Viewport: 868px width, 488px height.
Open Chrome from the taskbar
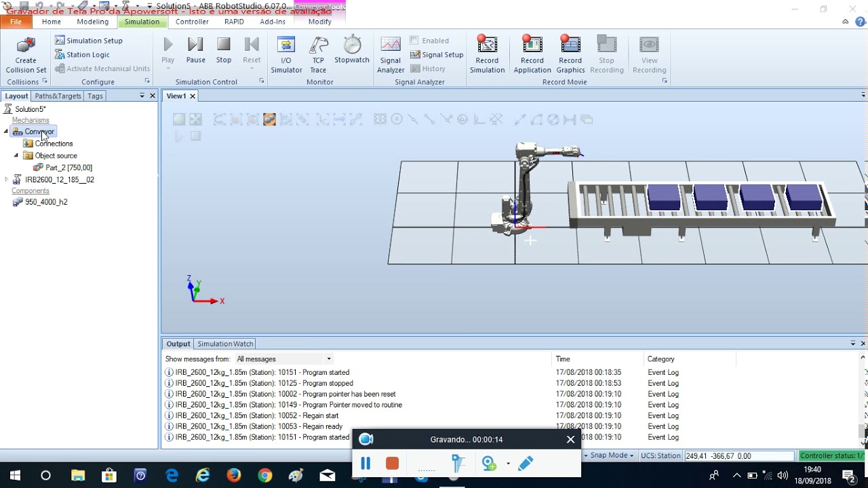[265, 476]
